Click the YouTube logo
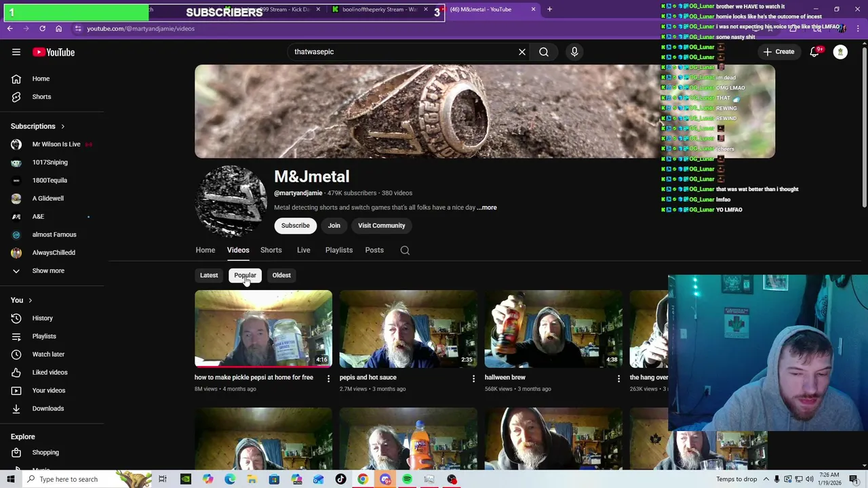 click(x=54, y=52)
